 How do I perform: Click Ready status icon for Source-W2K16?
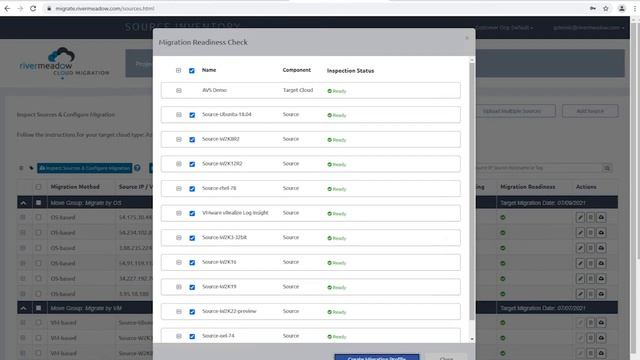point(329,263)
